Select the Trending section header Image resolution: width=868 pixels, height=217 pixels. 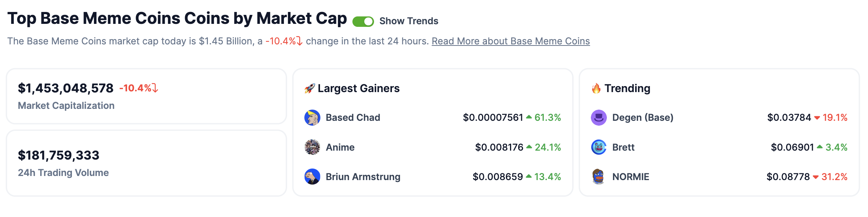point(628,88)
